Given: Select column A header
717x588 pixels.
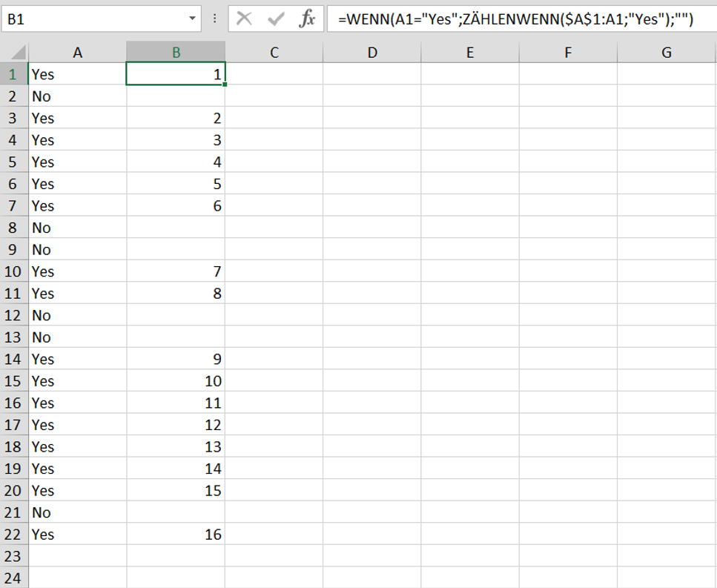Looking at the screenshot, I should tap(77, 52).
